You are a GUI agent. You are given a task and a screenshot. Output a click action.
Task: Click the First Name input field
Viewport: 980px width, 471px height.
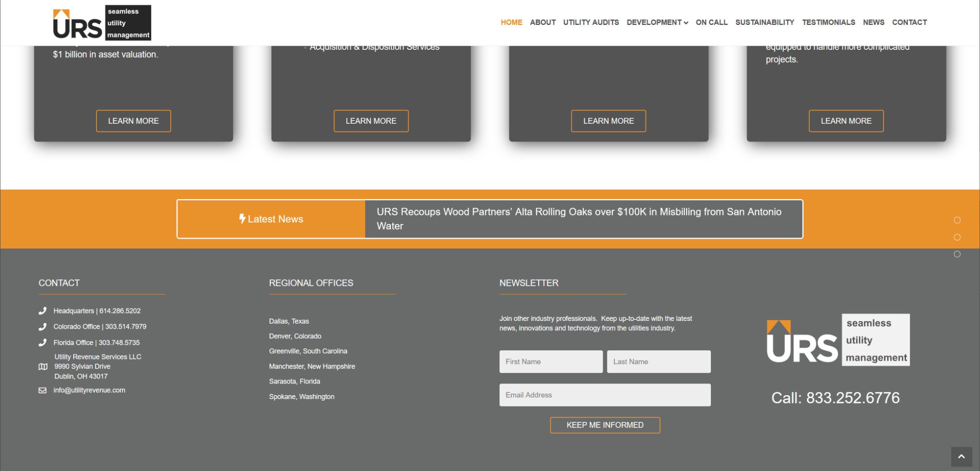click(x=550, y=361)
